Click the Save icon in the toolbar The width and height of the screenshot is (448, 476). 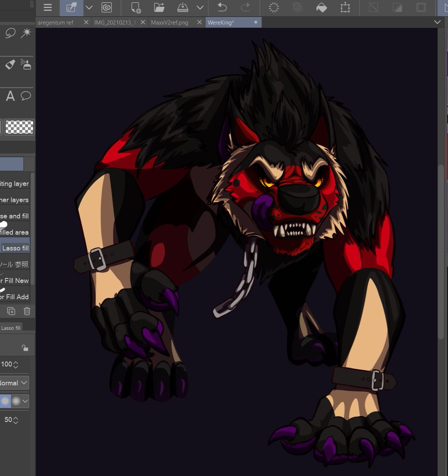point(182,8)
